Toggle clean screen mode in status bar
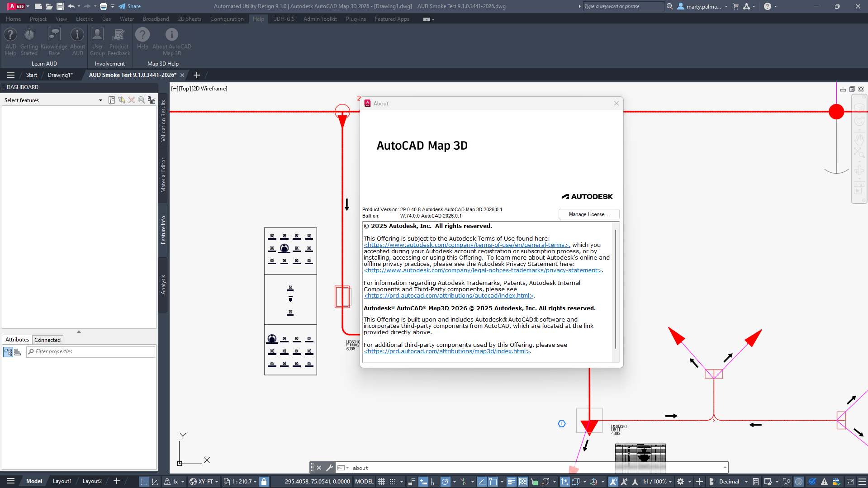 pyautogui.click(x=850, y=482)
